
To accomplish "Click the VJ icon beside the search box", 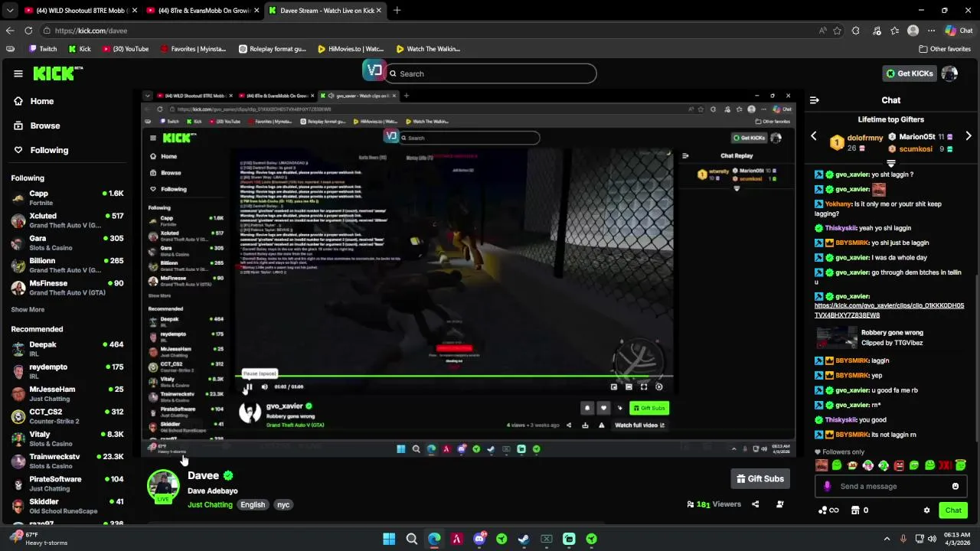I will pos(374,71).
